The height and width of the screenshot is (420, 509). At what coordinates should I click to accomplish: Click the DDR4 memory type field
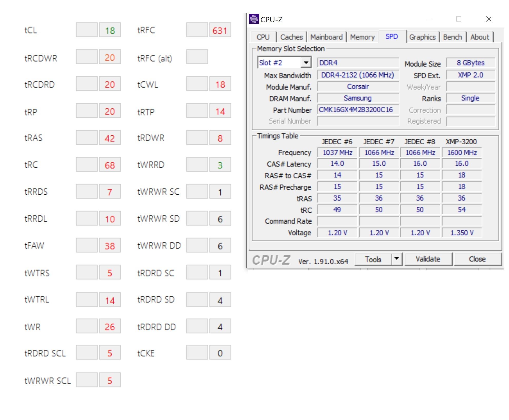tap(358, 63)
